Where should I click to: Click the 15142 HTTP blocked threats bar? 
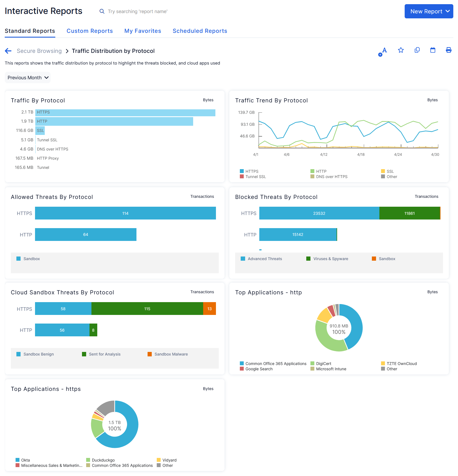298,235
